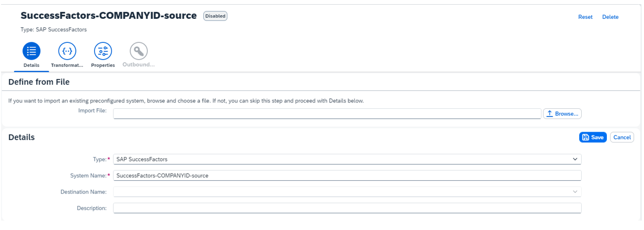The width and height of the screenshot is (644, 230).
Task: Click the Outbound key icon
Action: [x=139, y=51]
